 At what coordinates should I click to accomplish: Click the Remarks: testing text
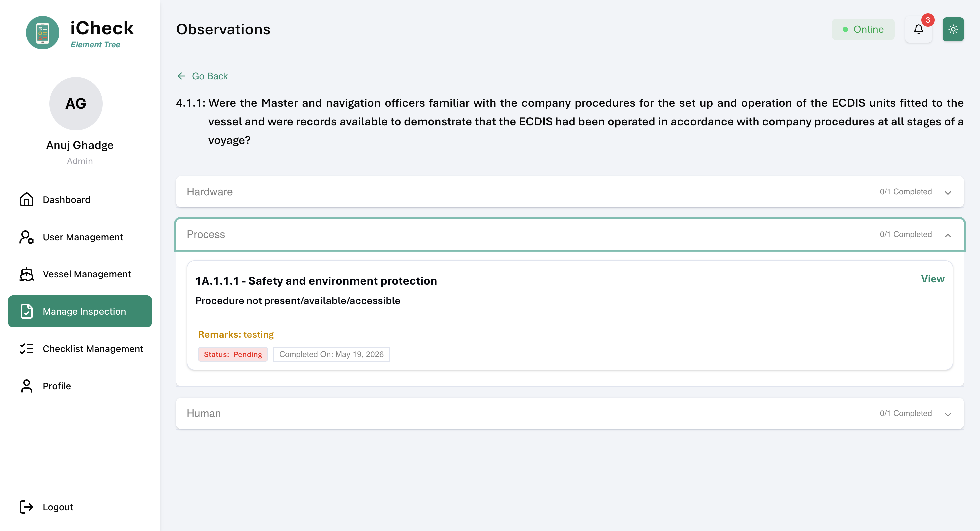pyautogui.click(x=236, y=334)
